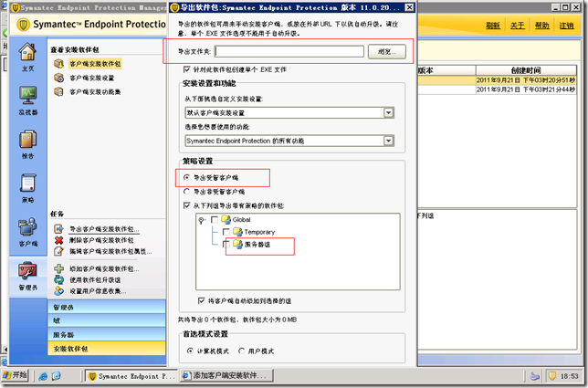588x388 pixels.
Task: Open the 默认客户端安装设置 dropdown
Action: [x=389, y=113]
